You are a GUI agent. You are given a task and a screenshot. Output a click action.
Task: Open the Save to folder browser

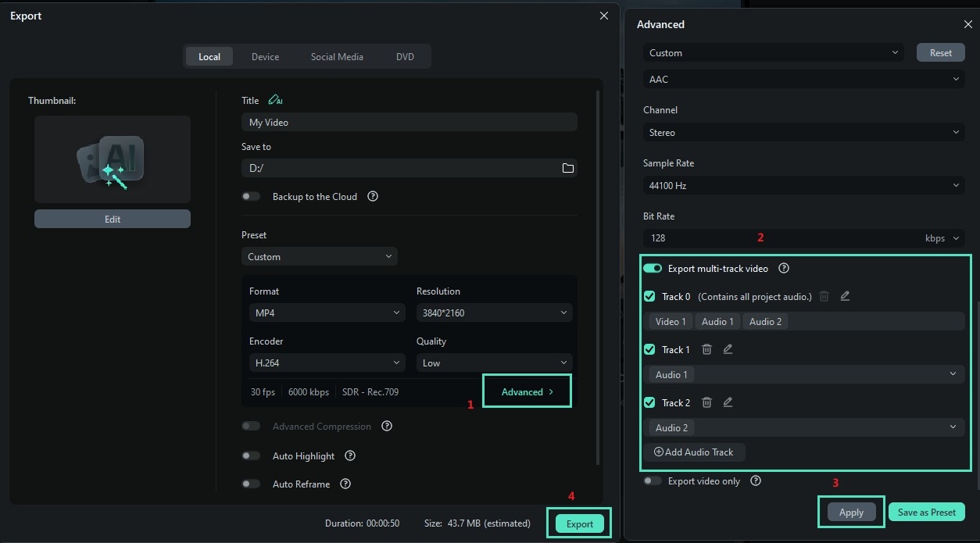[x=568, y=167]
